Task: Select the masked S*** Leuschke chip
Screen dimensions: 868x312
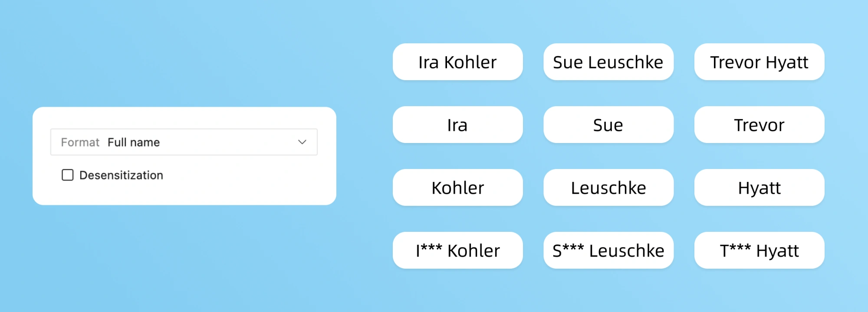Action: [608, 250]
